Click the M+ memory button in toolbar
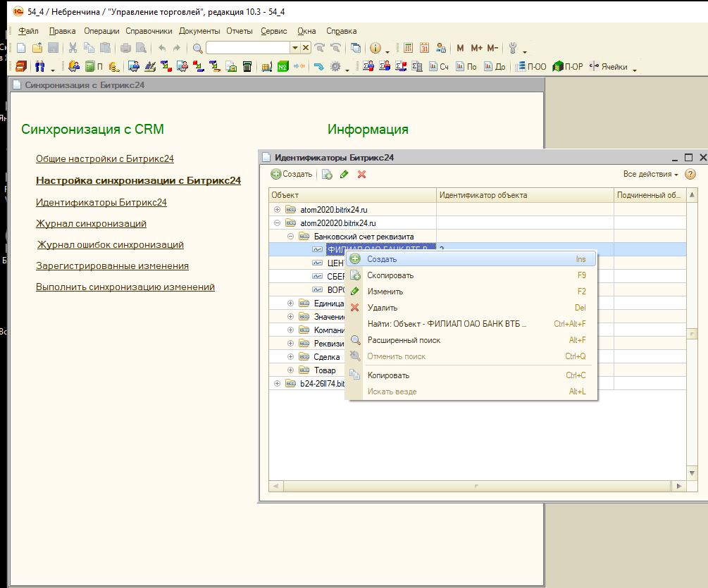Image resolution: width=708 pixels, height=588 pixels. 477,48
